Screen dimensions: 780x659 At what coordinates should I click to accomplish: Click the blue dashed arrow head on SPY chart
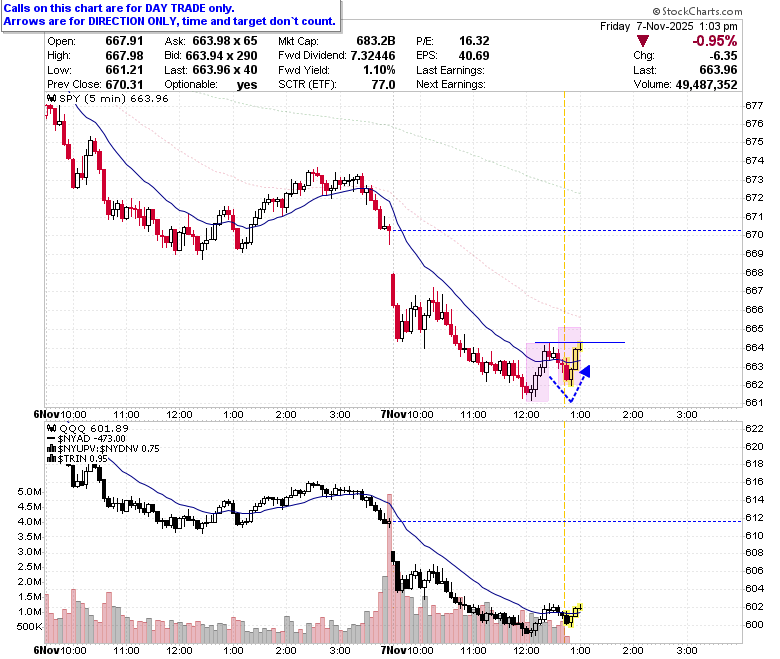coord(585,371)
